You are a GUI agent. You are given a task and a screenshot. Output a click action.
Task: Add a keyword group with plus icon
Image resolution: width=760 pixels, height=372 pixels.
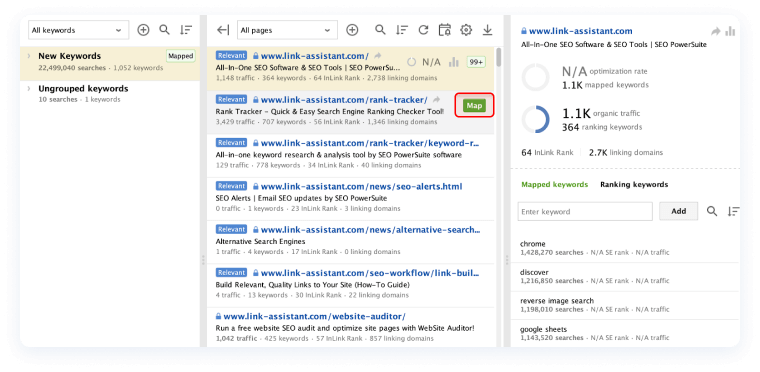[143, 30]
